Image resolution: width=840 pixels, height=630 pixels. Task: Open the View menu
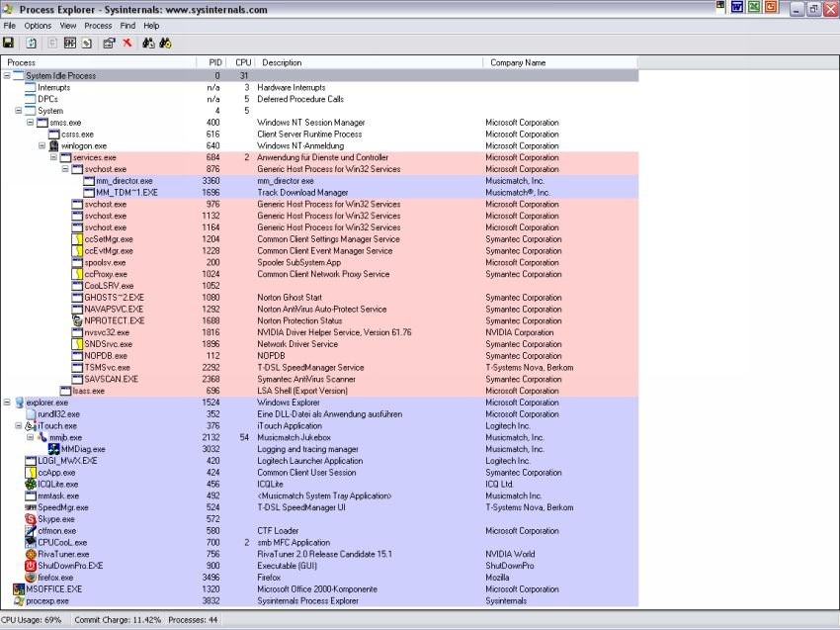coord(68,25)
